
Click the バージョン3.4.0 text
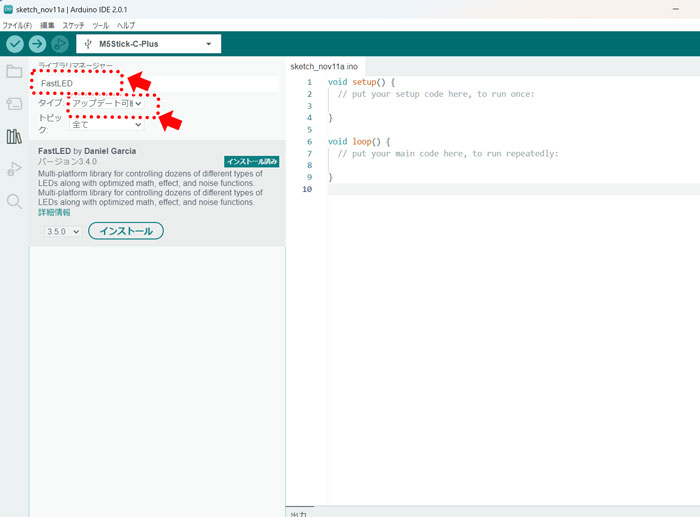point(67,162)
